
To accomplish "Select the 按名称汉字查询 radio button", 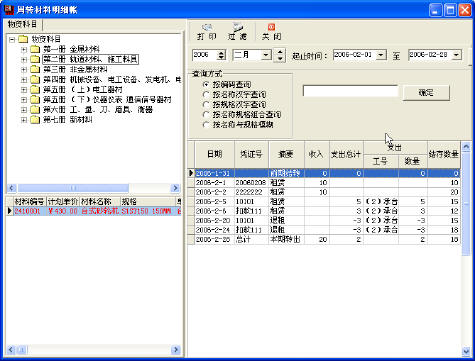I will pyautogui.click(x=206, y=94).
